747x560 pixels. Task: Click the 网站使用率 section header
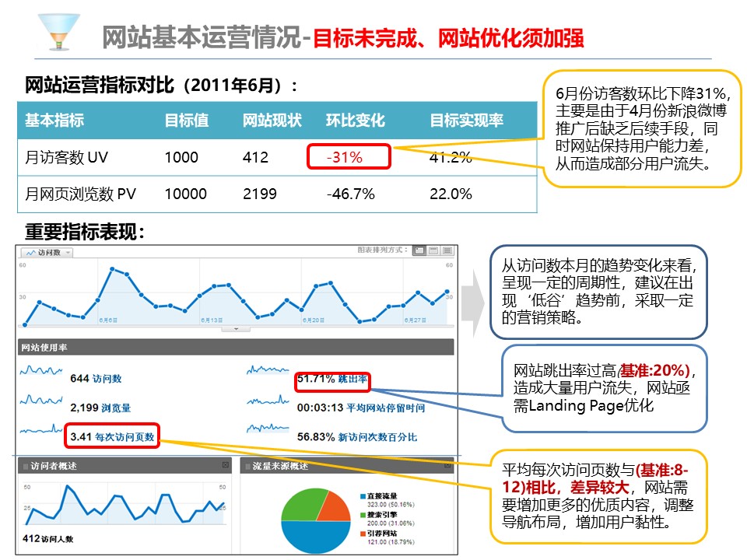pos(235,347)
